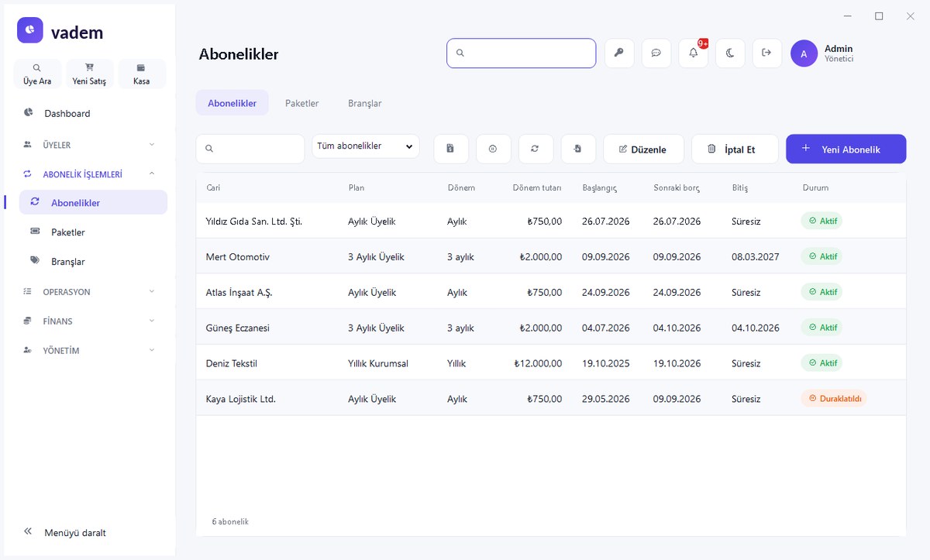Focus the subscriptions table search box

(250, 149)
